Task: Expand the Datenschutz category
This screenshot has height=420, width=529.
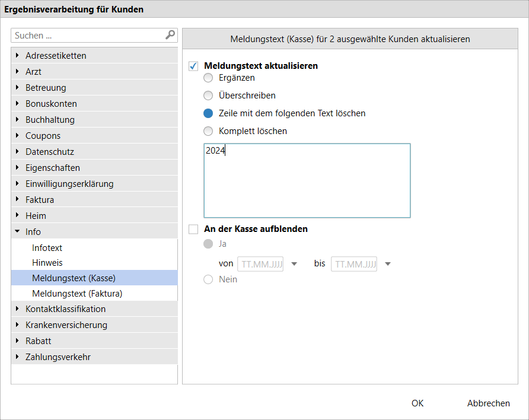Action: point(17,151)
